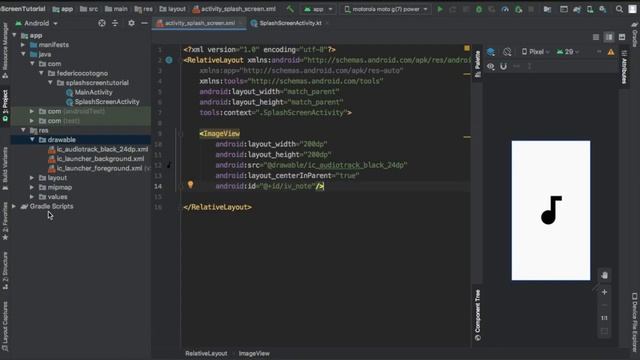Collapse the drawable folder
This screenshot has width=640, height=360.
32,140
